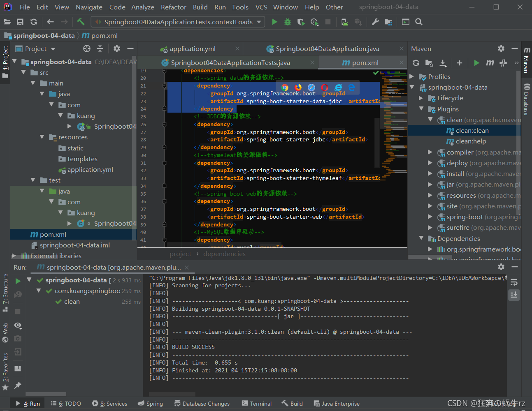Collapse all icon in Project panel
This screenshot has width=532, height=411.
(x=100, y=48)
